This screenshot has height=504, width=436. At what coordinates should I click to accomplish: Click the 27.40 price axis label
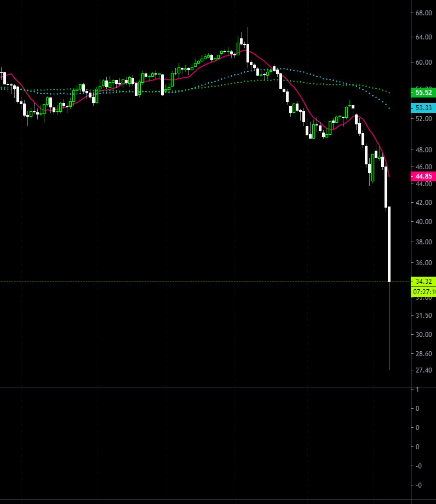pos(423,371)
